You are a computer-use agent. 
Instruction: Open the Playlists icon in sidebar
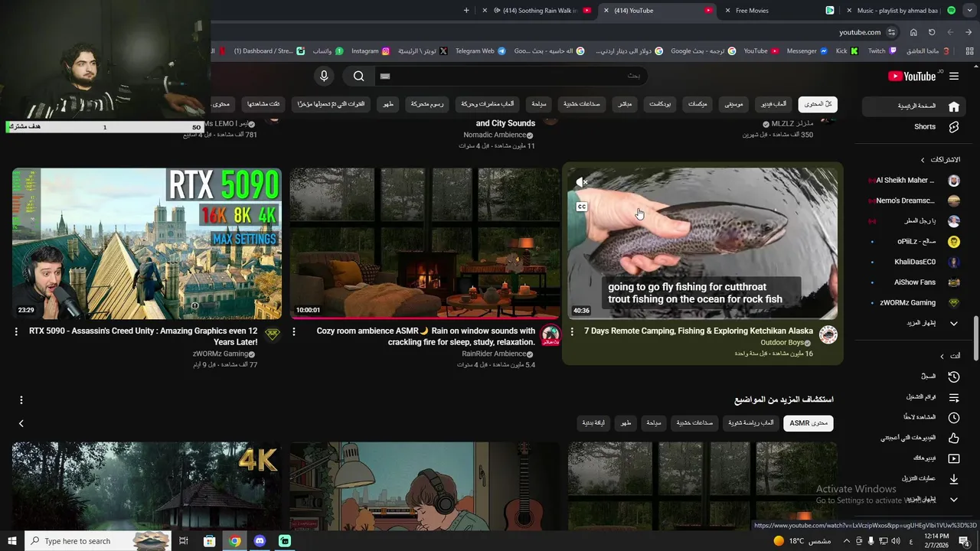(953, 397)
